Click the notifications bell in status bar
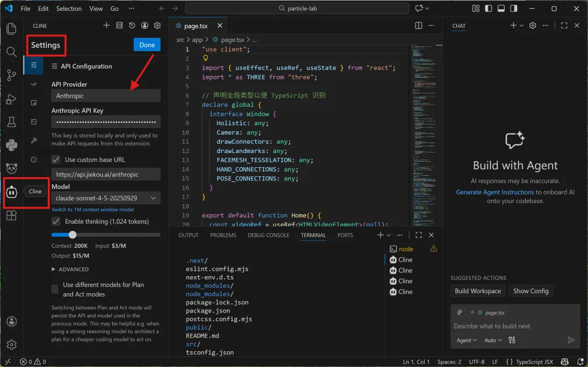 [580, 362]
